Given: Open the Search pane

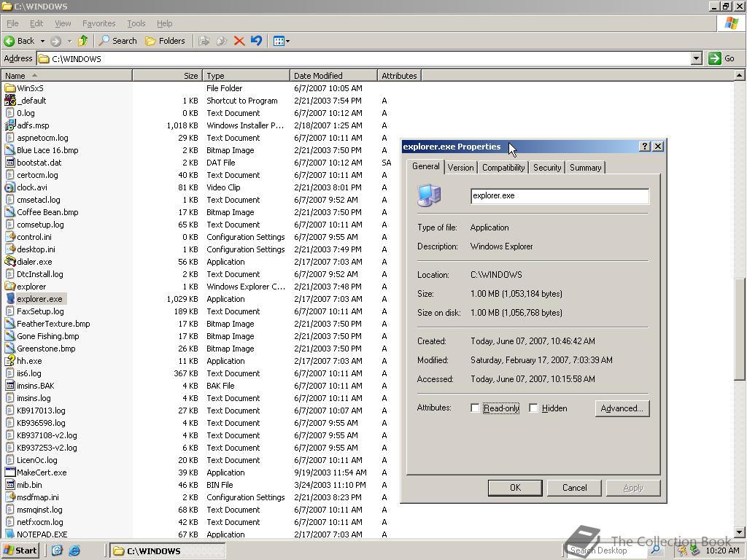Looking at the screenshot, I should click(x=117, y=41).
